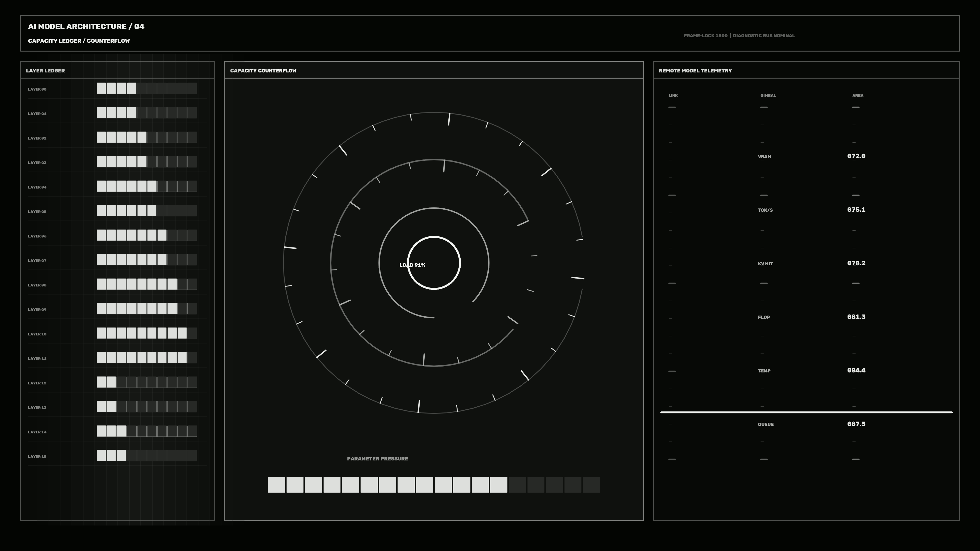Click the CAPACITY LEDGER / COUNTERFLOW subtitle
The image size is (980, 551).
(x=79, y=41)
